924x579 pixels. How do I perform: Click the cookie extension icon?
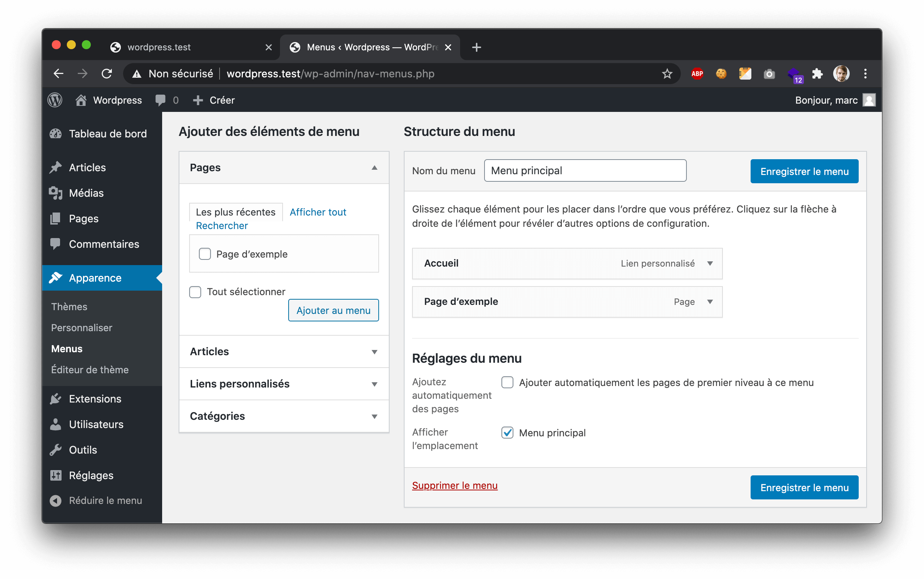click(721, 74)
